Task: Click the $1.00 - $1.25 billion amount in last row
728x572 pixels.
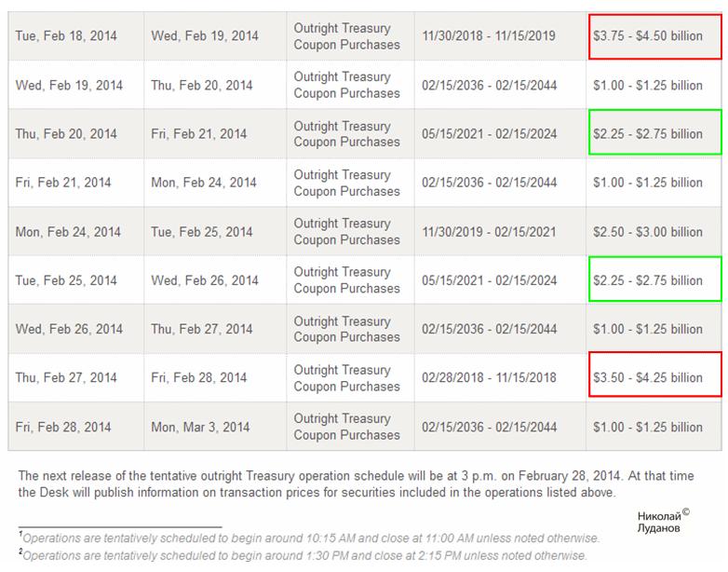Action: click(x=648, y=428)
